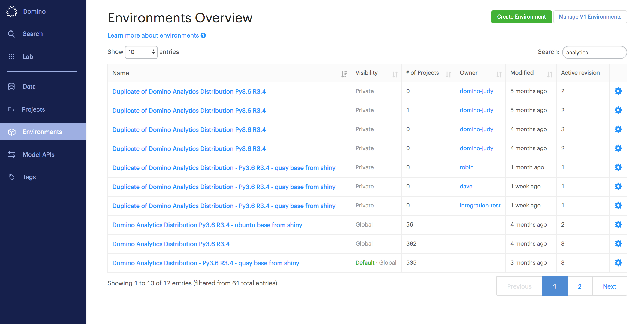Open owner link integration-test

(480, 206)
